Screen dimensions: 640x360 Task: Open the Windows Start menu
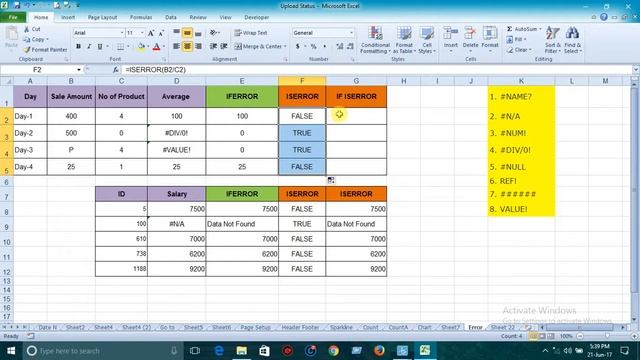pos(11,351)
